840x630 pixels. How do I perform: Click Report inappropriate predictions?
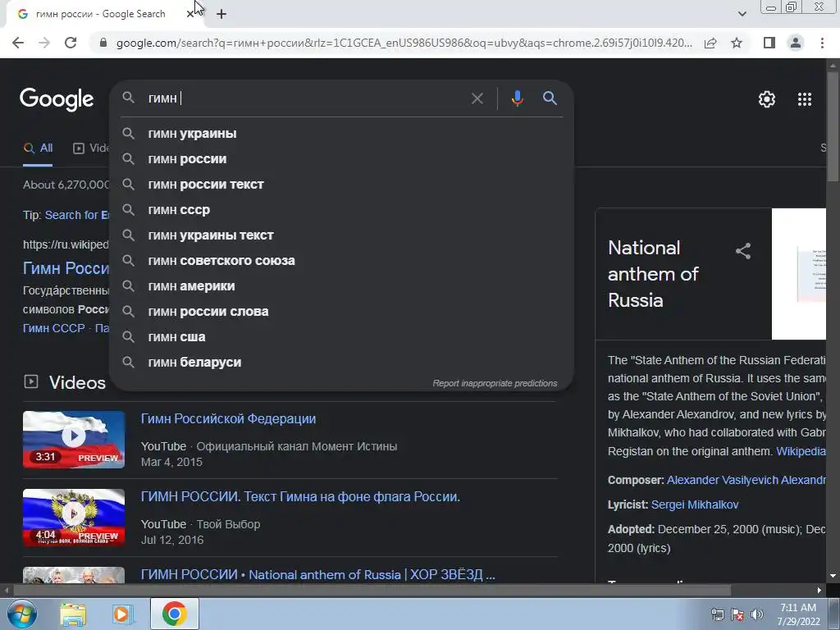point(495,384)
